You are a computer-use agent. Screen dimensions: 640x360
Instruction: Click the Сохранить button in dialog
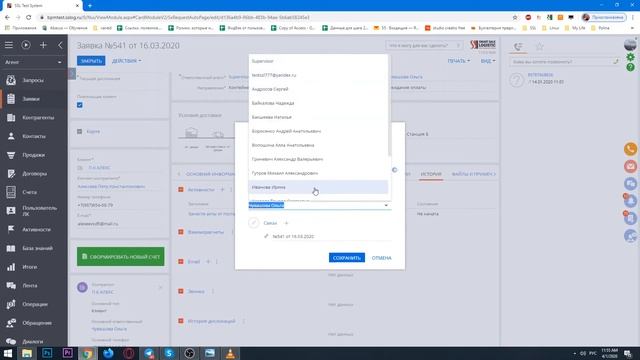click(347, 258)
